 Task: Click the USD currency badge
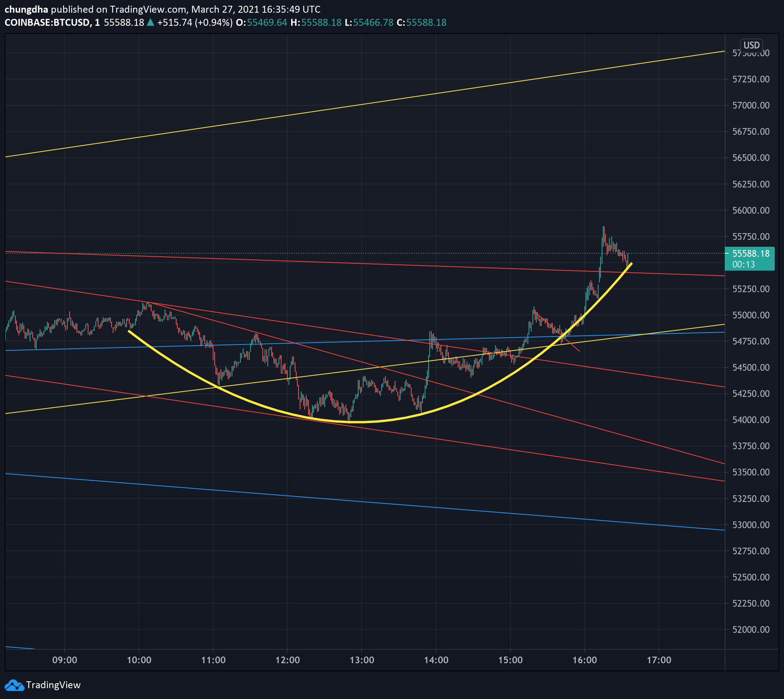coord(751,45)
